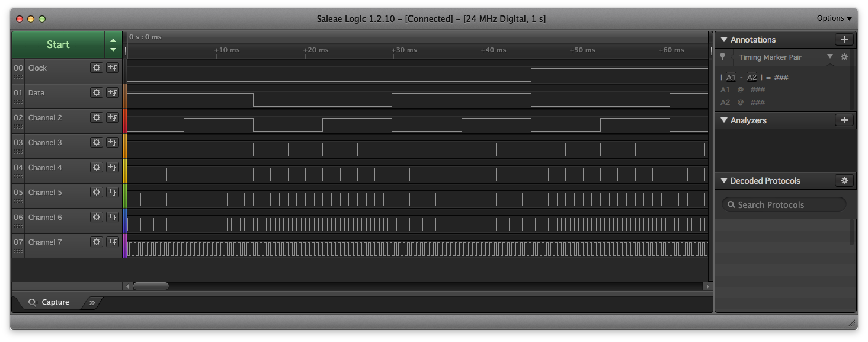The image size is (868, 342).
Task: Collapse the Analyzers panel
Action: tap(724, 120)
